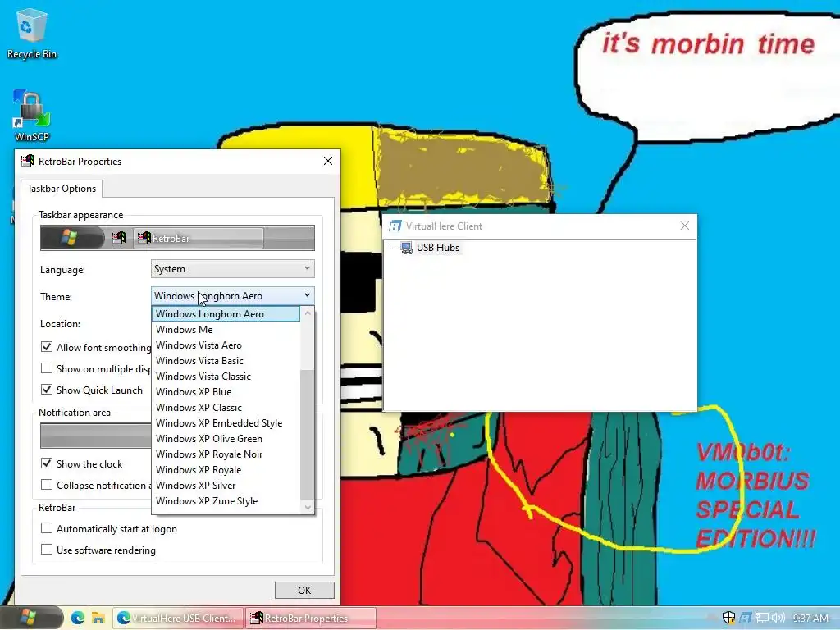The height and width of the screenshot is (630, 840).
Task: Choose Windows XP Silver theme
Action: (226, 486)
